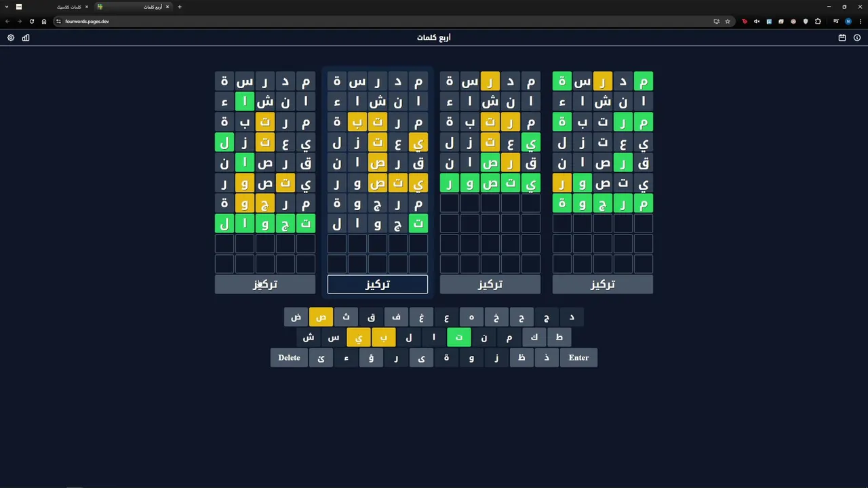The width and height of the screenshot is (868, 488).
Task: Click the أربع كلمات page title
Action: [x=434, y=38]
